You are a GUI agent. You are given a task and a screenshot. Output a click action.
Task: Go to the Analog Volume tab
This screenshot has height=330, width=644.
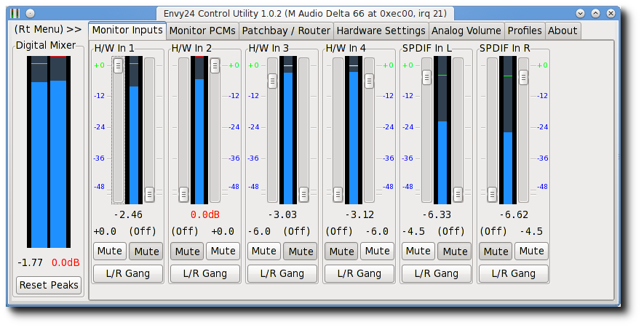click(466, 31)
